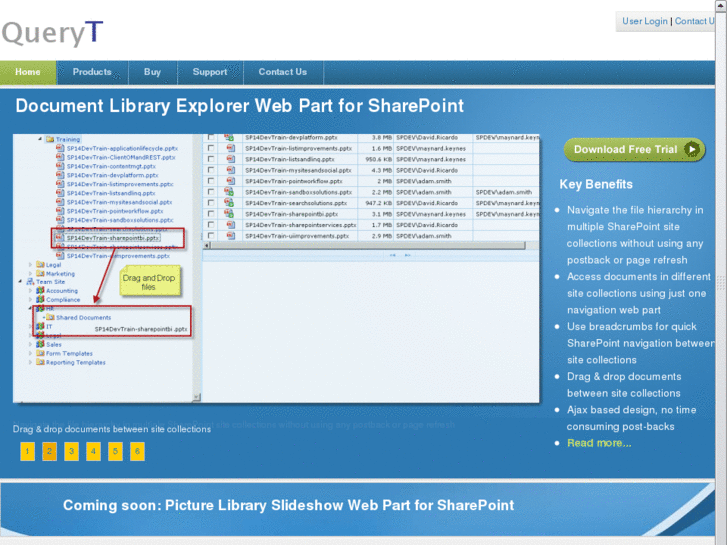The height and width of the screenshot is (545, 727).
Task: Click the pptx icon beside SP14DevTrain-contentmgt.pptx in tree
Action: click(x=60, y=166)
